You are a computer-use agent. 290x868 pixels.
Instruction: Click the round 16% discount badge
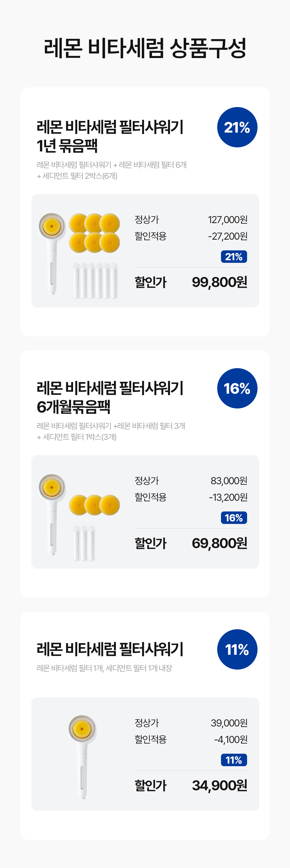pyautogui.click(x=237, y=388)
